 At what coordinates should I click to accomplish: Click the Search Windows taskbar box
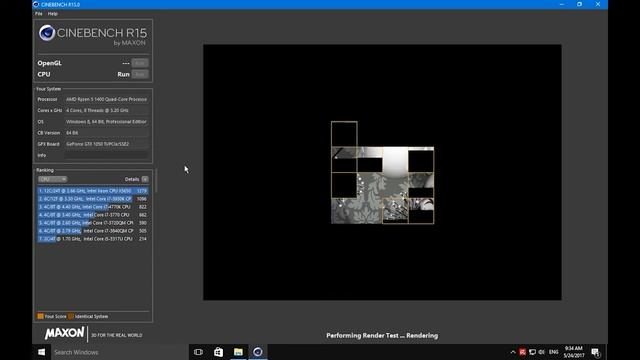pyautogui.click(x=120, y=352)
